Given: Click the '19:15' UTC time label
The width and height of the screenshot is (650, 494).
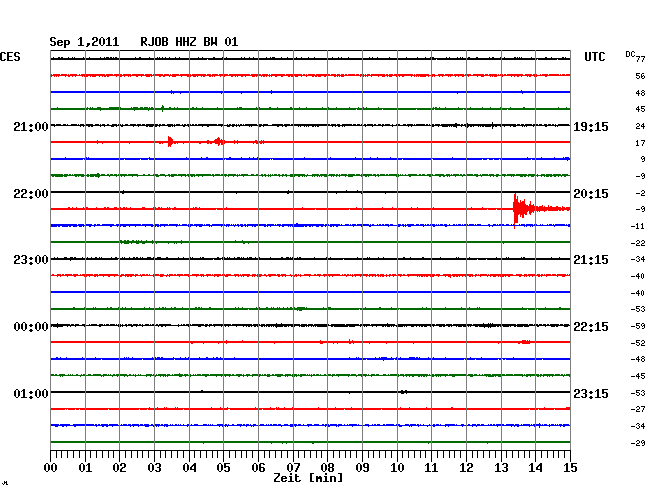Looking at the screenshot, I should pos(591,126).
